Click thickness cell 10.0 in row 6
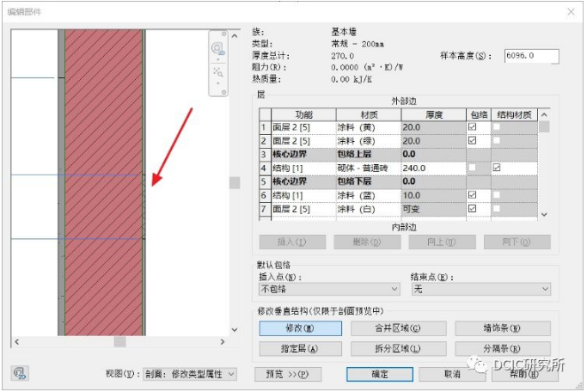 434,195
